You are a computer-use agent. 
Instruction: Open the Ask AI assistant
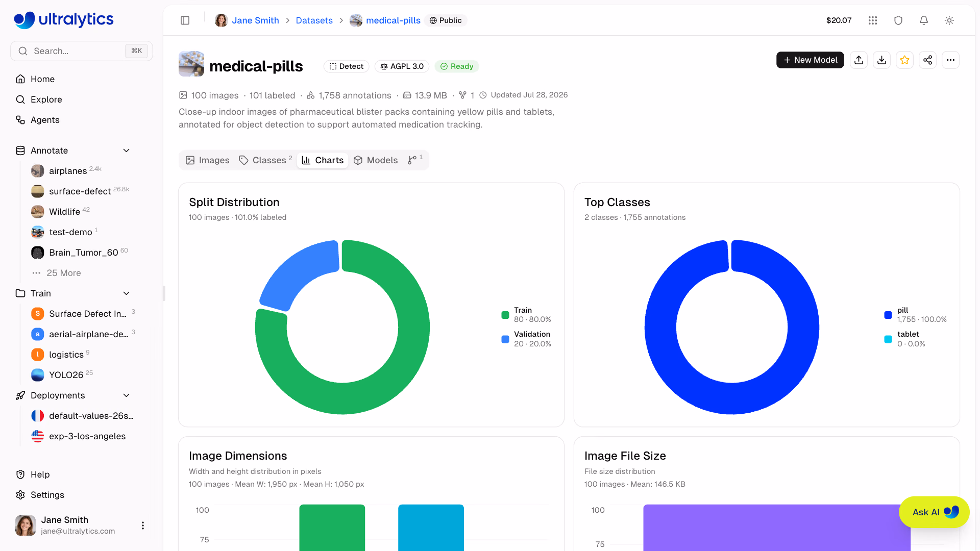(x=934, y=512)
